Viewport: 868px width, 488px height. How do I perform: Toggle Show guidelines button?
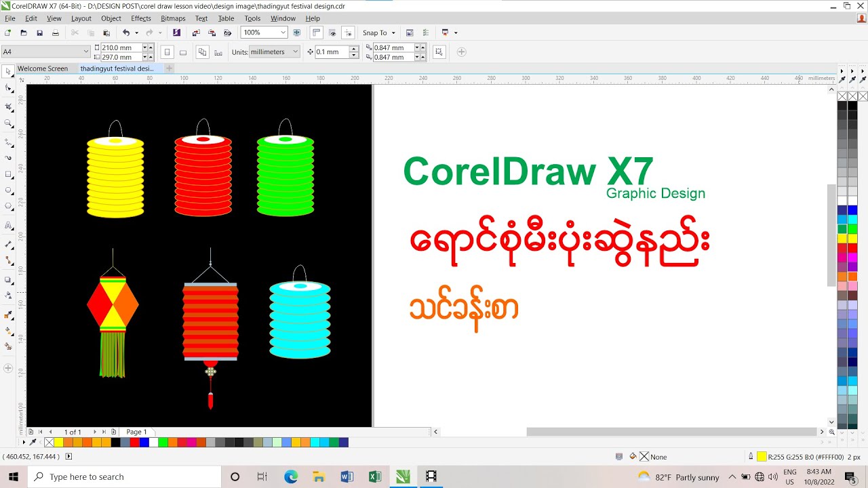(x=348, y=33)
